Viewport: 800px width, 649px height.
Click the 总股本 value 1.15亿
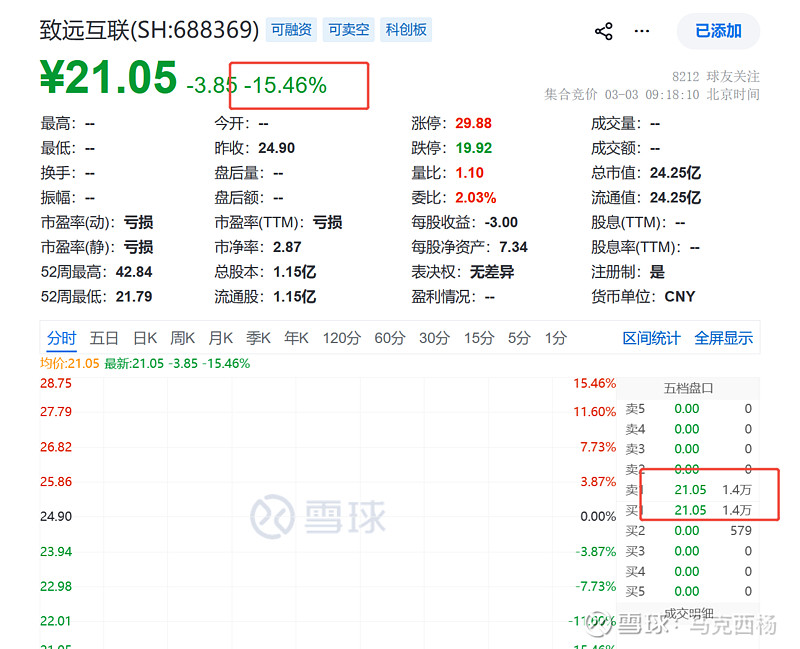(x=294, y=272)
